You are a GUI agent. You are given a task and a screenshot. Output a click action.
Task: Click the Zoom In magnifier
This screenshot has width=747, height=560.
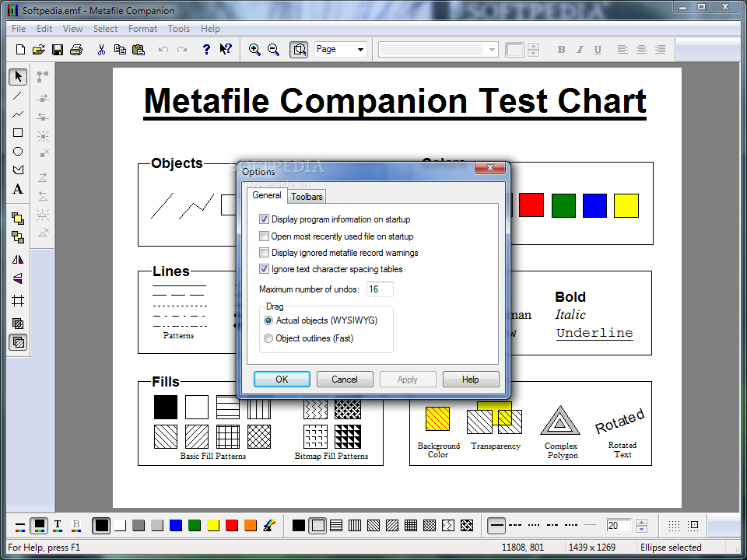(255, 49)
